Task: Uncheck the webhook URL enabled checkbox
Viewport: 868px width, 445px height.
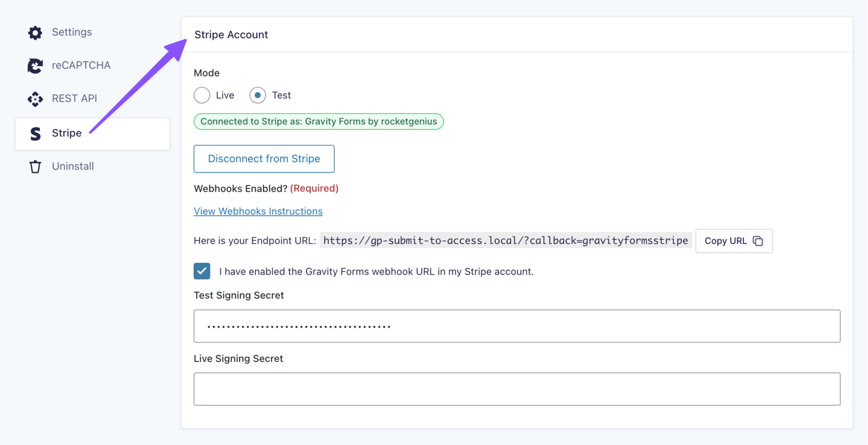Action: [202, 271]
